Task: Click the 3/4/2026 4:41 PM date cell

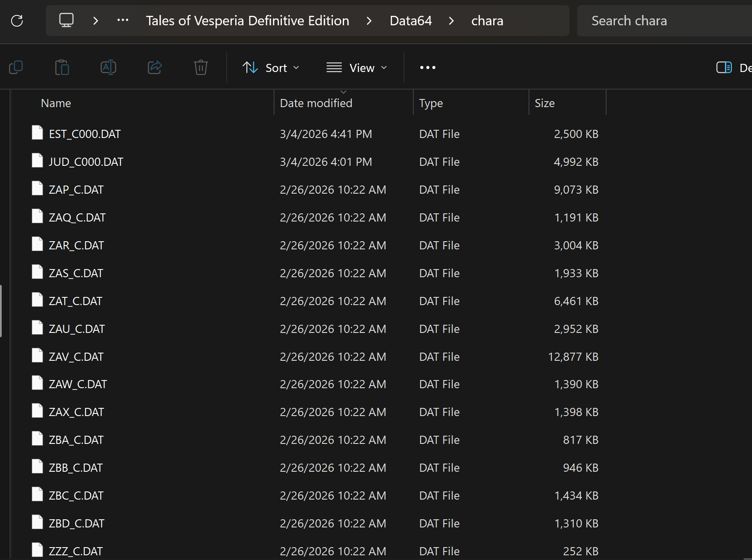Action: pyautogui.click(x=326, y=134)
